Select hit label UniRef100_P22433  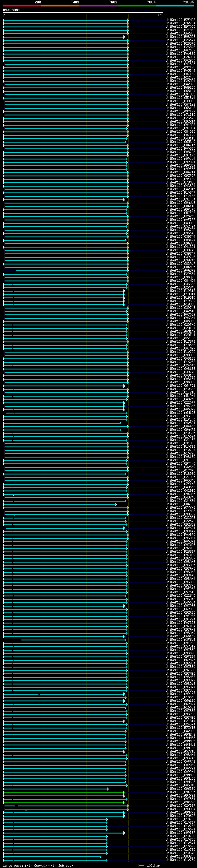180,77
